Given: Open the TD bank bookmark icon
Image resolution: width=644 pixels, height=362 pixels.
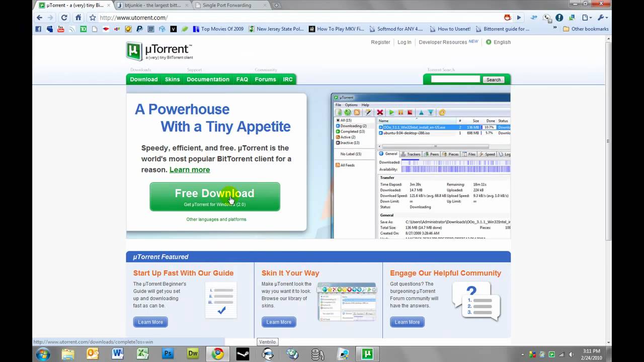Looking at the screenshot, I should tap(84, 29).
